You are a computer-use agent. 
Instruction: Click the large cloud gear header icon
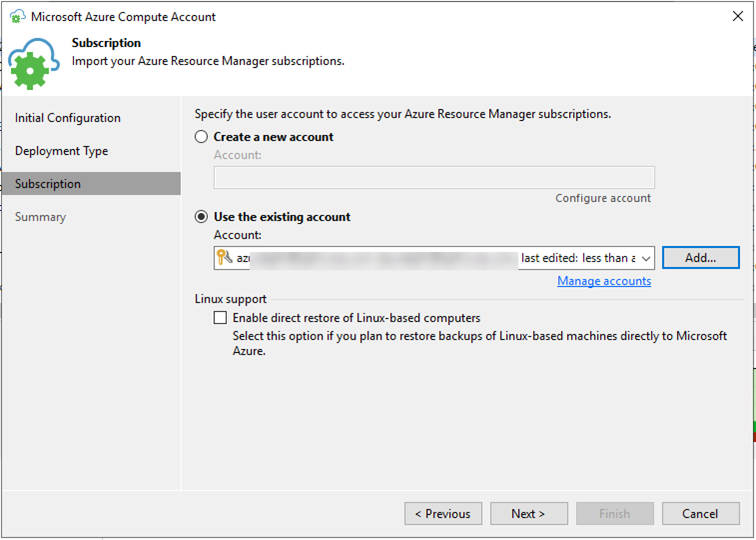point(33,64)
